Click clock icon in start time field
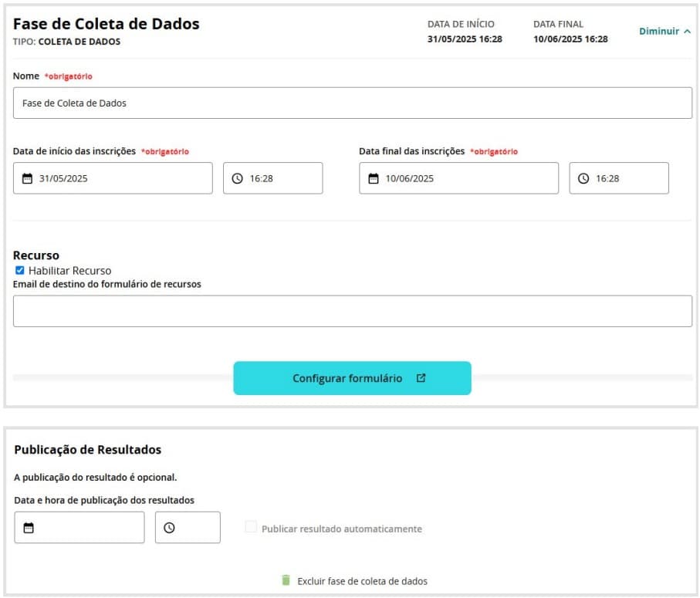The image size is (700, 598). click(x=237, y=178)
